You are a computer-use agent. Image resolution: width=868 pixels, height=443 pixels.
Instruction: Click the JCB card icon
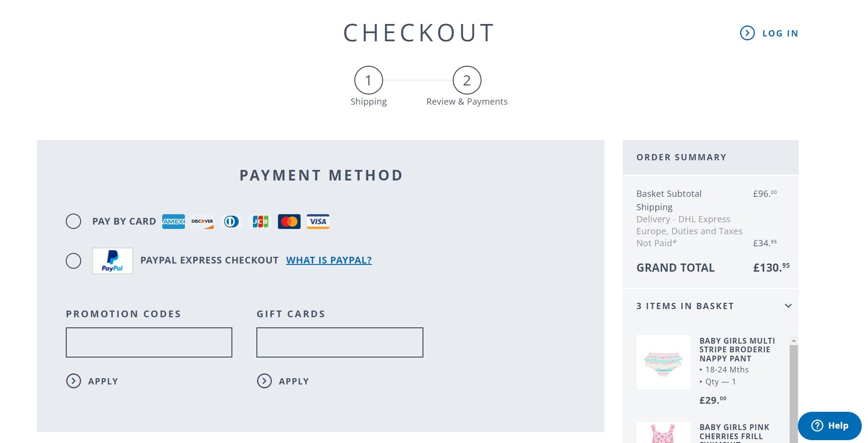coord(260,221)
